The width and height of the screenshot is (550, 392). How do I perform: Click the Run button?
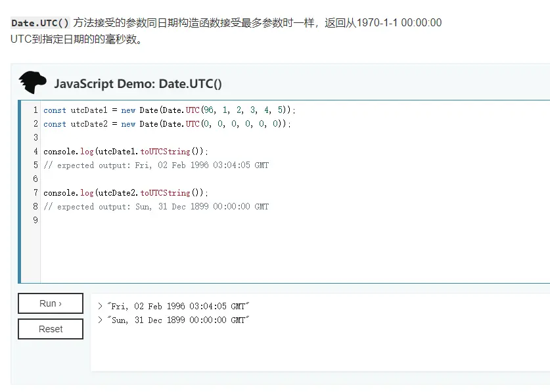tap(51, 303)
